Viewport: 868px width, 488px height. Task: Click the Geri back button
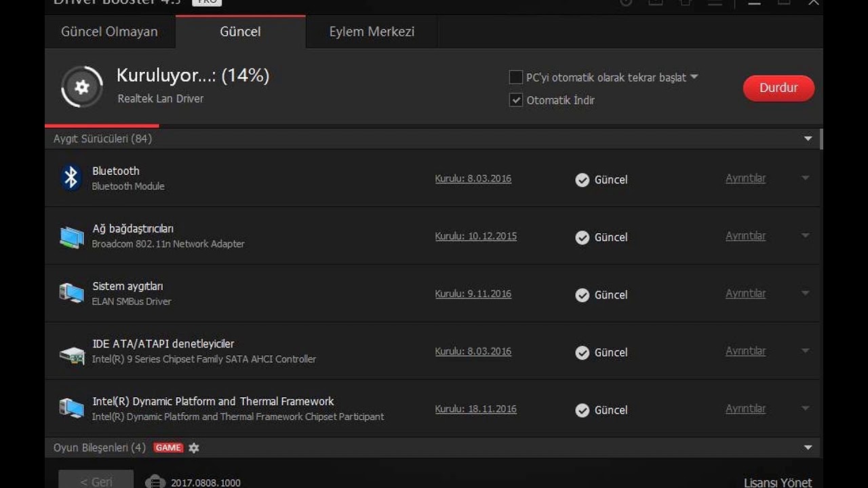96,480
